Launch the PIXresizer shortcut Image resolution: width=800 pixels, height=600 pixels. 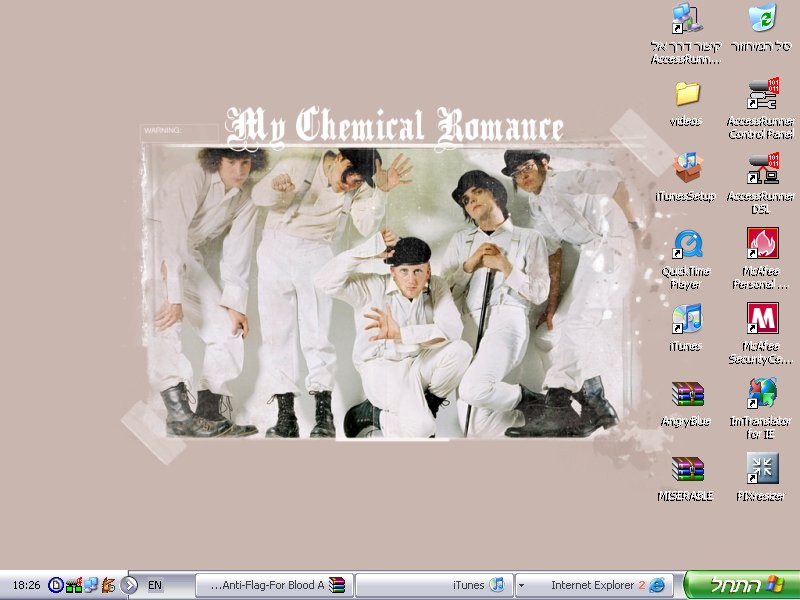coord(762,469)
